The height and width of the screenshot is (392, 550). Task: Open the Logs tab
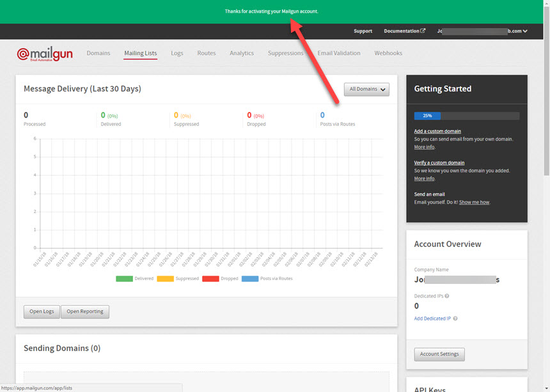(x=177, y=53)
